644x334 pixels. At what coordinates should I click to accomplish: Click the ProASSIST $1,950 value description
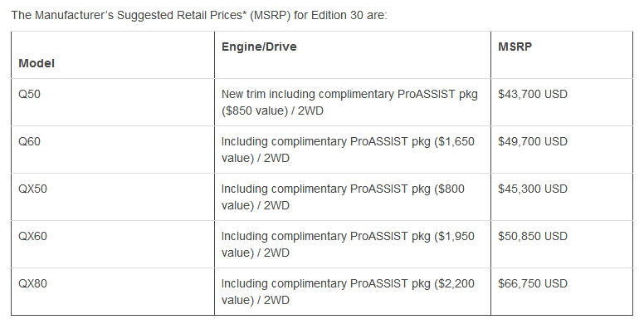pos(348,244)
